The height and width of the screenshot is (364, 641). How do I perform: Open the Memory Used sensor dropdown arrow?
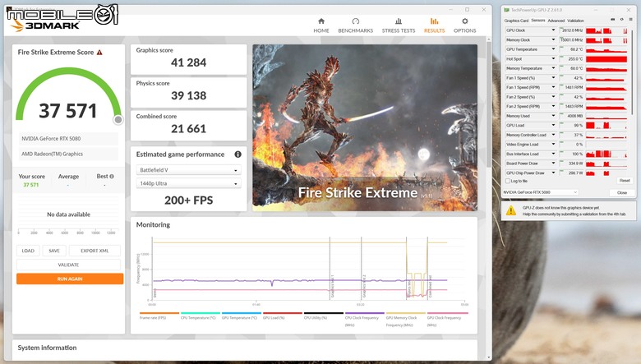coord(553,116)
